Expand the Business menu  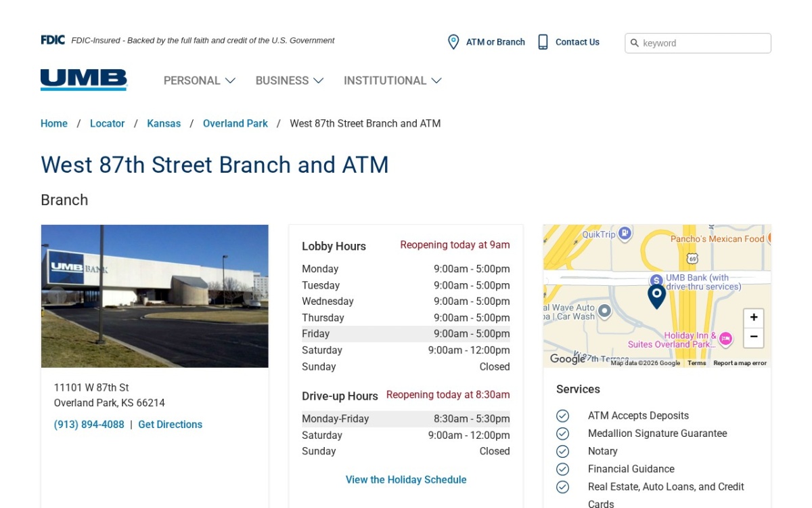[x=290, y=81]
